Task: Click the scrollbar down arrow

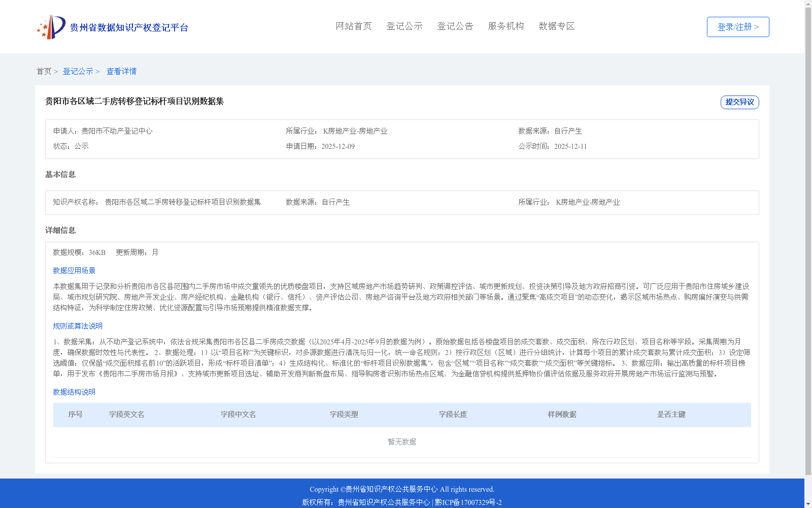Action: [808, 504]
